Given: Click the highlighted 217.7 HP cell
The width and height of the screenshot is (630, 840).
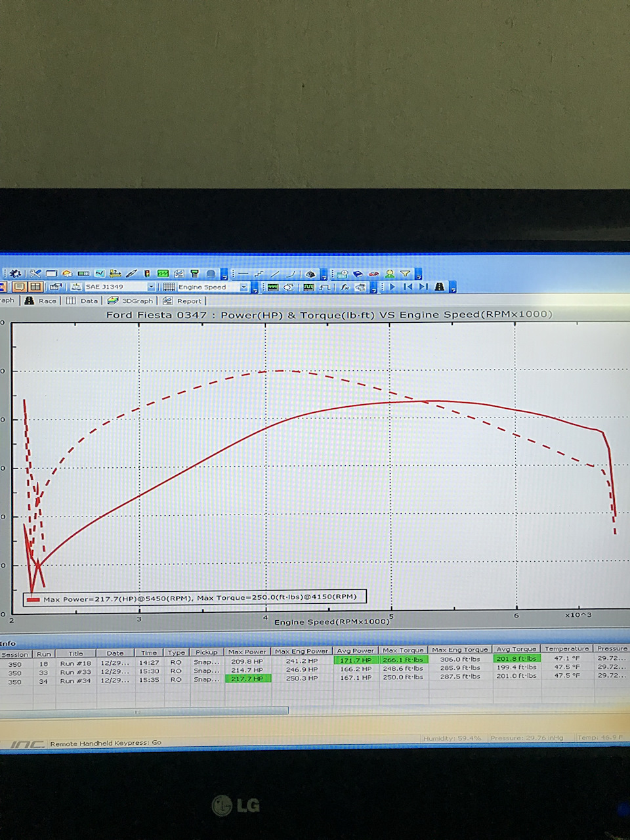Looking at the screenshot, I should tap(247, 679).
